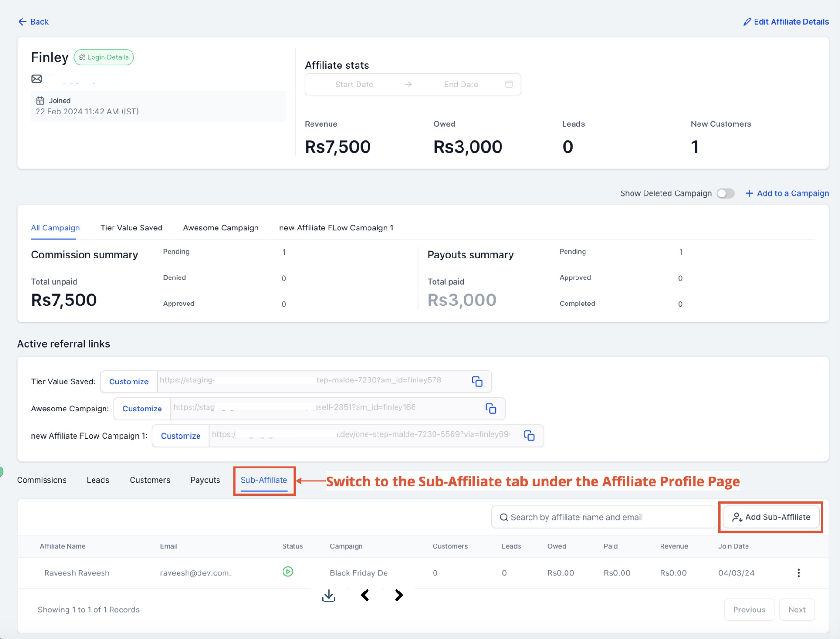Viewport: 840px width, 639px height.
Task: Select the Sub-Affiliate tab
Action: pos(264,480)
